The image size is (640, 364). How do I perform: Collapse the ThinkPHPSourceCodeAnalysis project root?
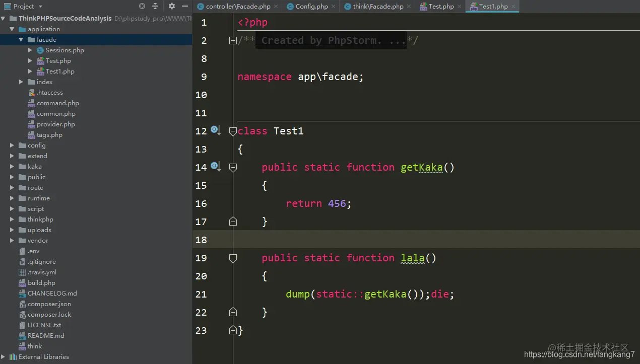pos(4,18)
